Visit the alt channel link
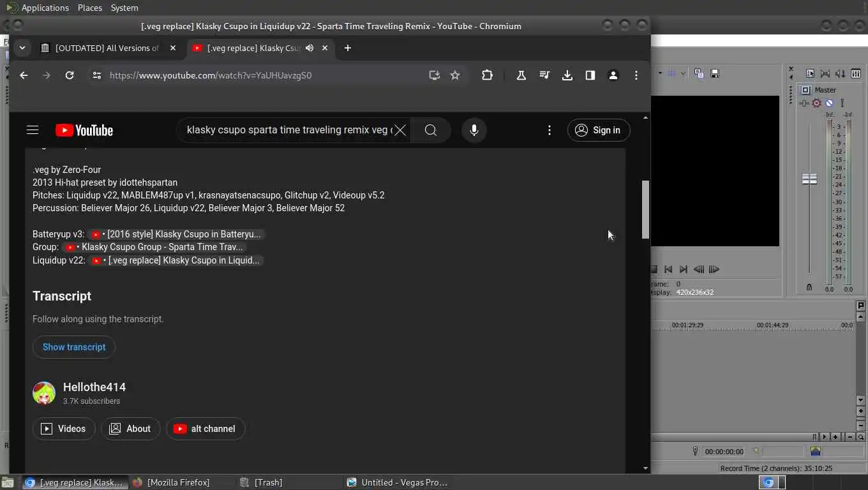868x490 pixels. pyautogui.click(x=206, y=429)
